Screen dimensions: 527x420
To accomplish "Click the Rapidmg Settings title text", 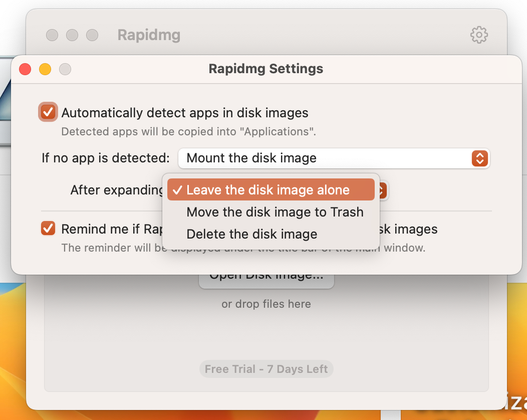I will tap(266, 69).
